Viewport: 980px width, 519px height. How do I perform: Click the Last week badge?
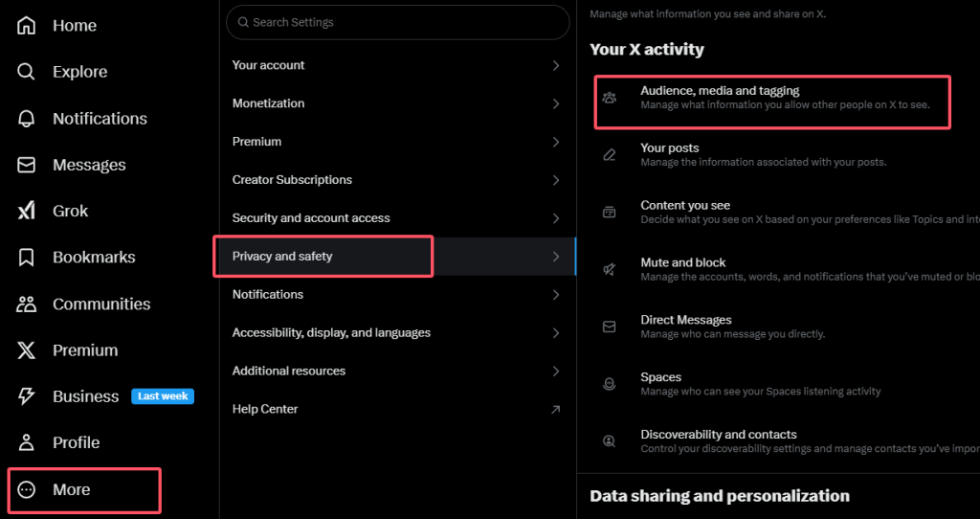[163, 396]
